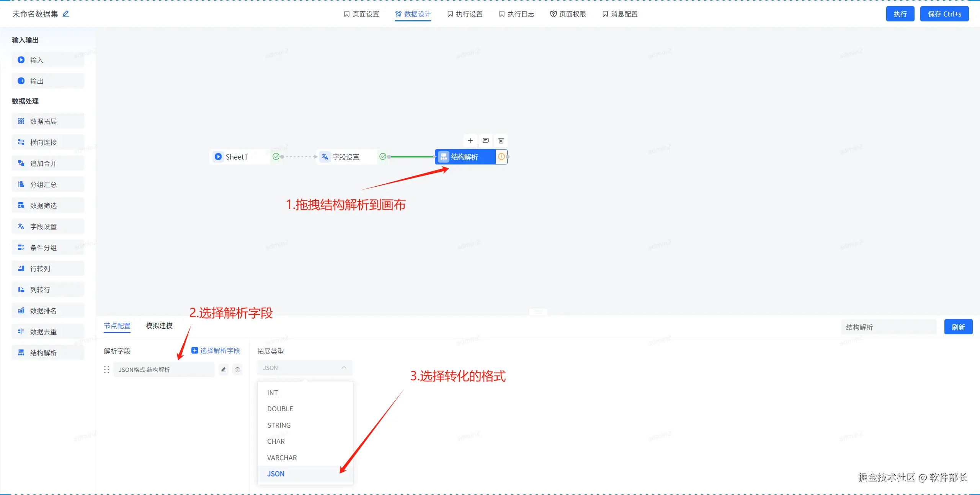The image size is (980, 495).
Task: Click the plus icon above 结构解析 node
Action: click(470, 140)
